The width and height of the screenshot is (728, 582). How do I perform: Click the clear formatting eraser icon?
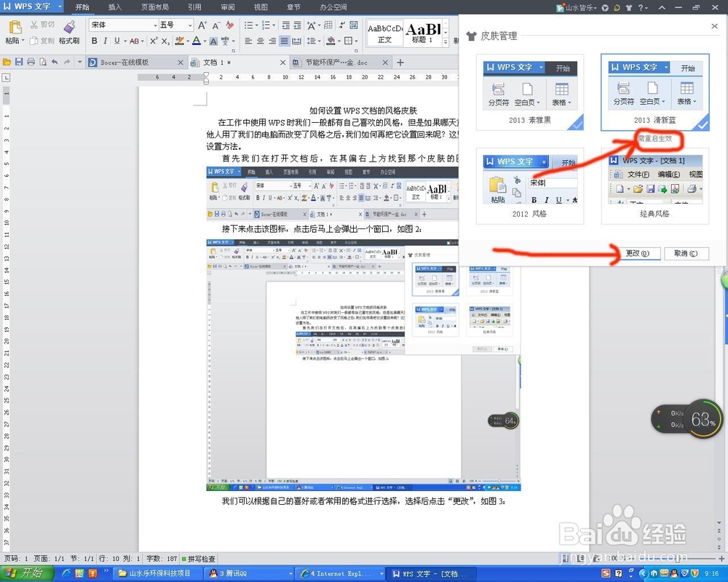pos(229,25)
